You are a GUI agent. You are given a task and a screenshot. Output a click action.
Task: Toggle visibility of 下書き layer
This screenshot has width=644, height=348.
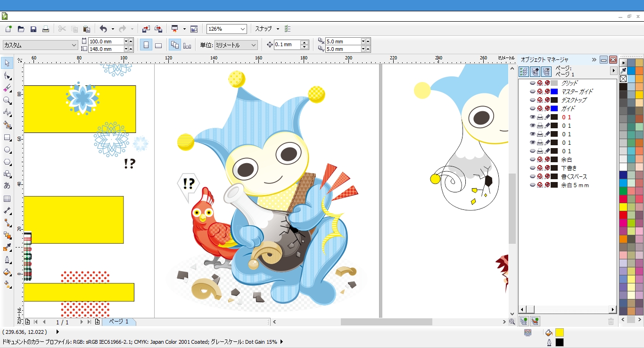[x=533, y=168]
